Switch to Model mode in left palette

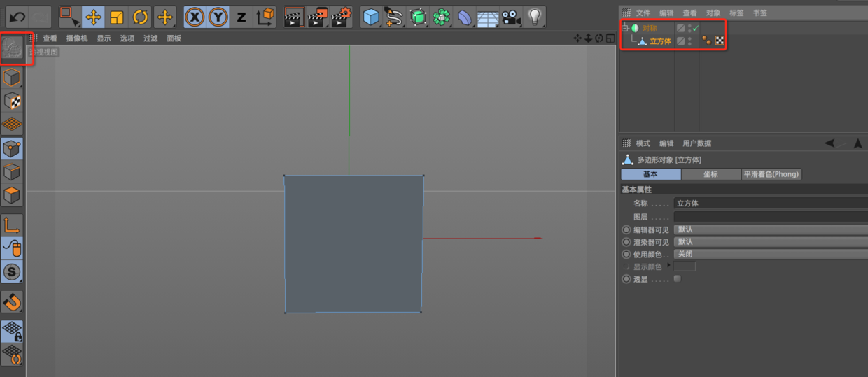pyautogui.click(x=12, y=77)
